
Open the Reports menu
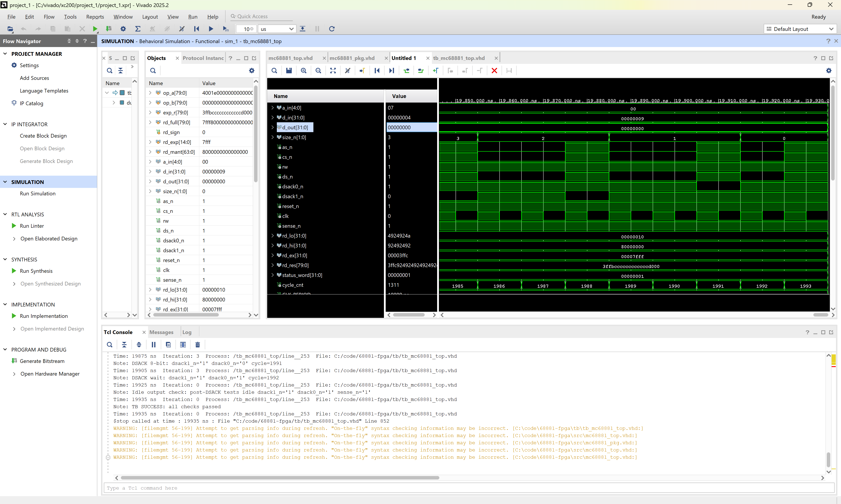[x=95, y=17]
